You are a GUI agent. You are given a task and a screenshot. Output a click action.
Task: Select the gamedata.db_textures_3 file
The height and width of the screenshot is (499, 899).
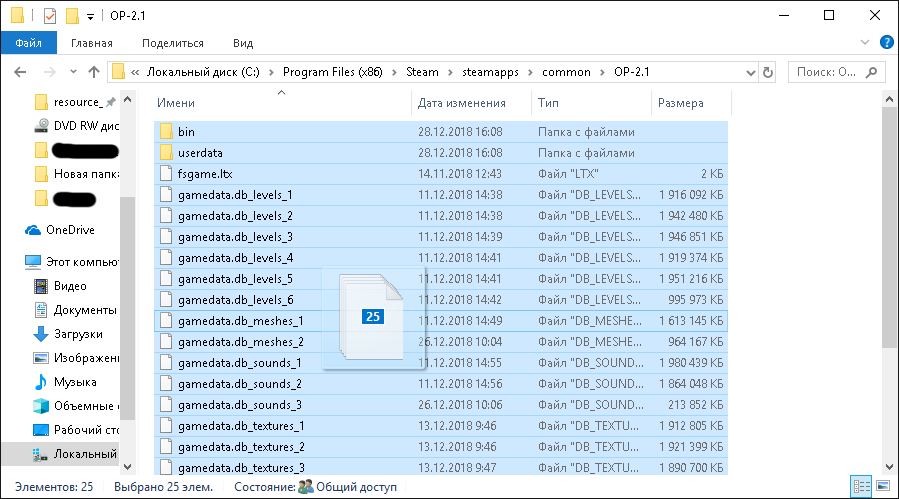point(441,467)
